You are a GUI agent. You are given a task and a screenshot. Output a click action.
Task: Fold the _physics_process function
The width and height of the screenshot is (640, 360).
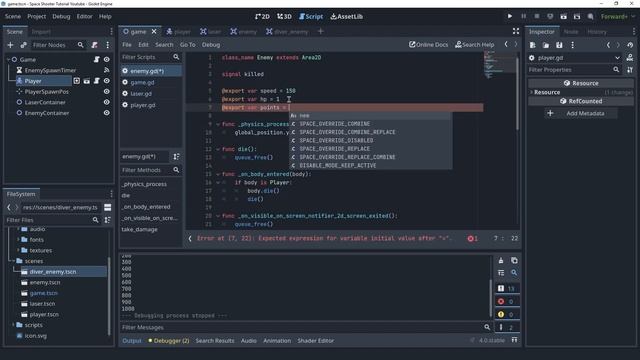click(x=218, y=124)
